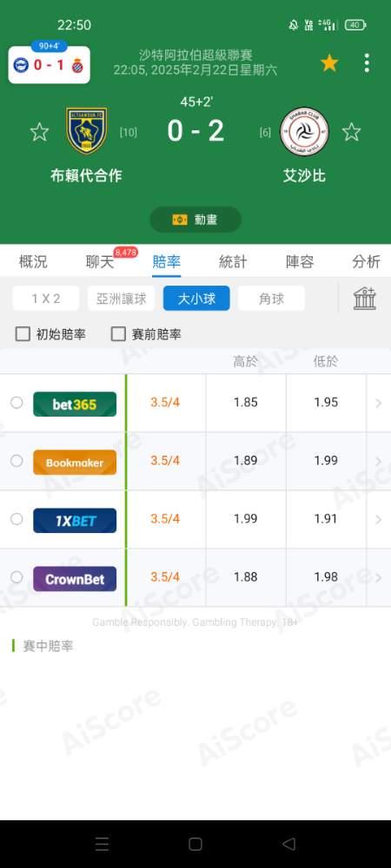Tap bet365 under odds 1.95
Screen dimensions: 391x868
[326, 403]
